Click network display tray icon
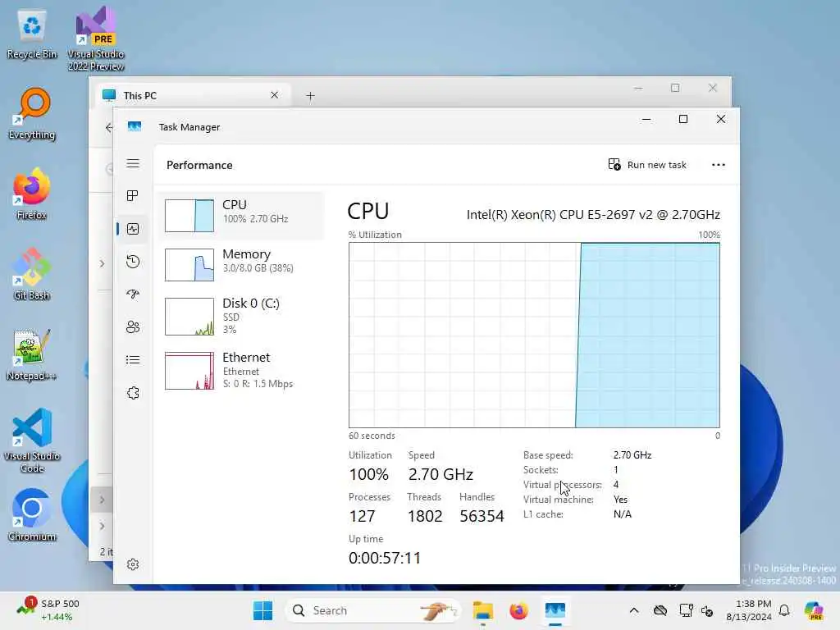 [685, 610]
